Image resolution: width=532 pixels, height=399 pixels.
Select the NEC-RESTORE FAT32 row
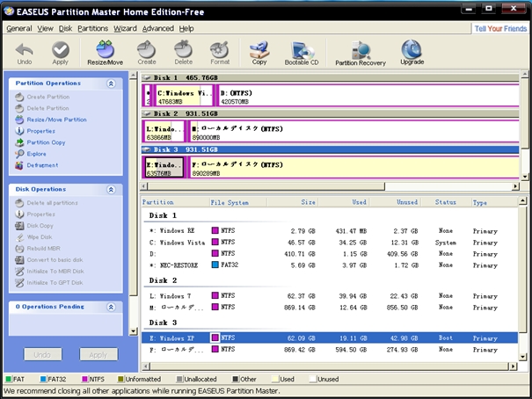pyautogui.click(x=329, y=265)
